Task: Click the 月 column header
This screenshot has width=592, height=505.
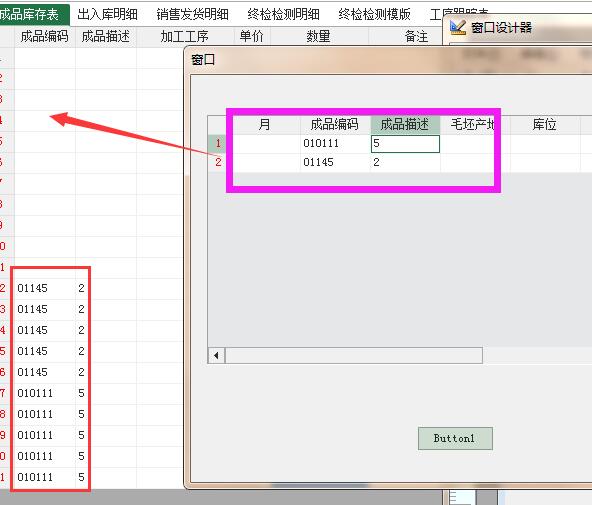Action: [x=264, y=124]
